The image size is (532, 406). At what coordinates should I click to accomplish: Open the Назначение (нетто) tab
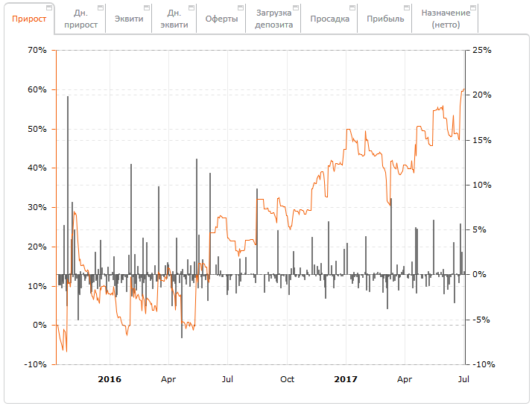(x=445, y=19)
